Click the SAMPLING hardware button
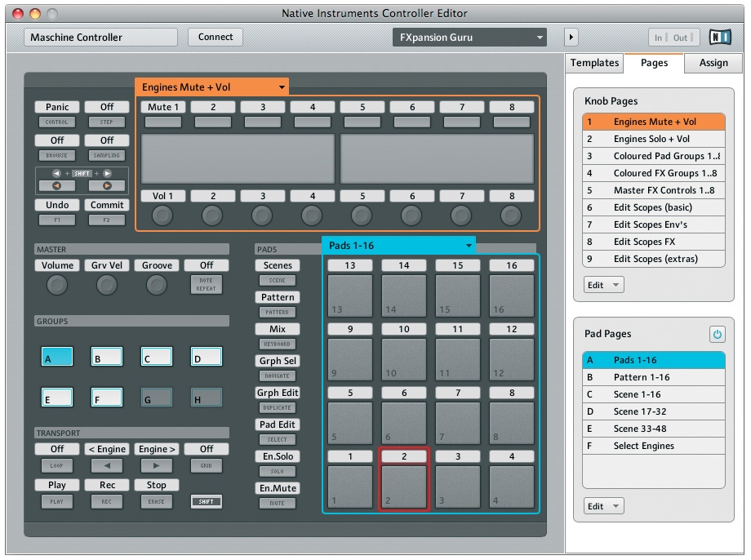This screenshot has height=560, width=751. [107, 155]
